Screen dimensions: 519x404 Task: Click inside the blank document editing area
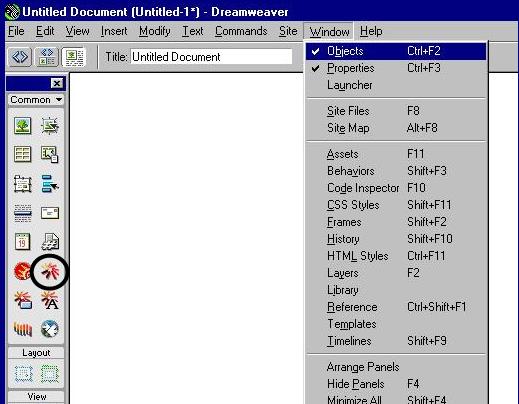[x=187, y=238]
